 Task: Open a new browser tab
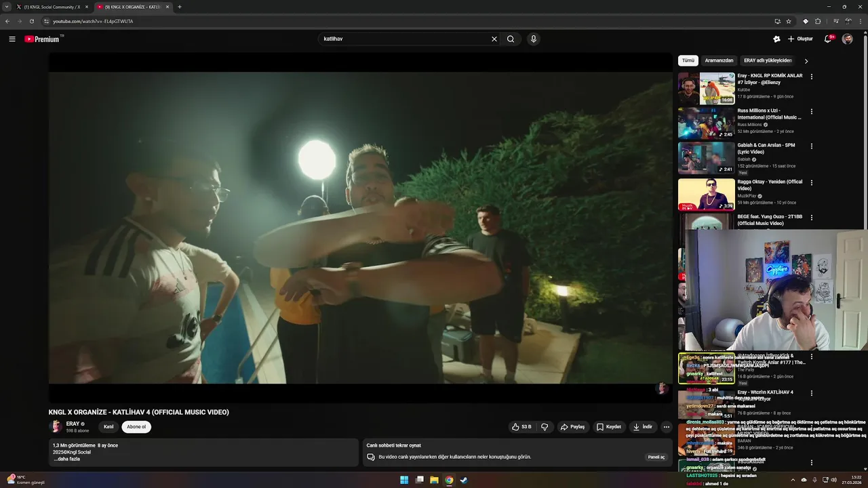(x=180, y=7)
